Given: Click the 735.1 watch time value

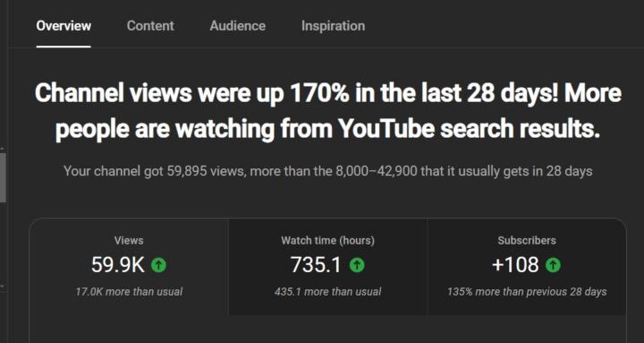Looking at the screenshot, I should [316, 265].
